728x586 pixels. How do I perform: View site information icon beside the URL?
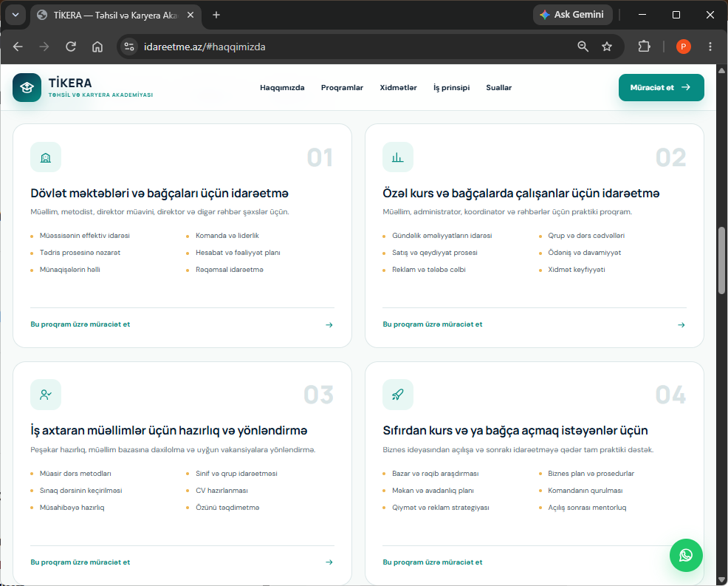point(129,47)
